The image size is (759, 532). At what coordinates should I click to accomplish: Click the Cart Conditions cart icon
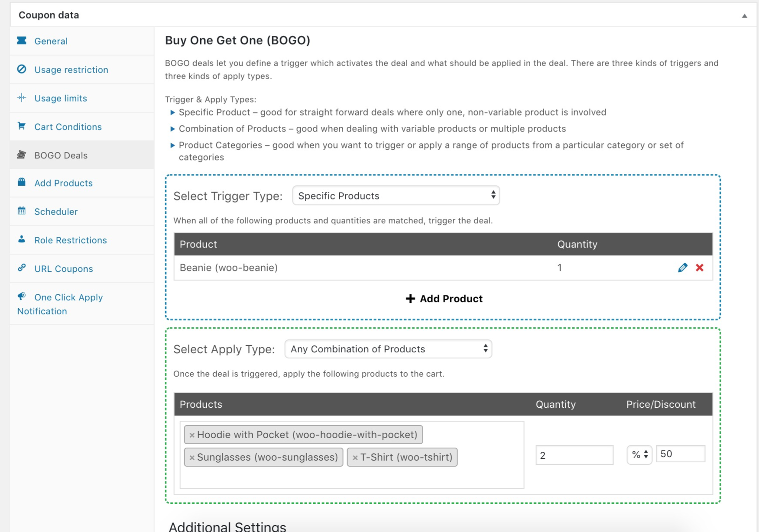pos(22,126)
